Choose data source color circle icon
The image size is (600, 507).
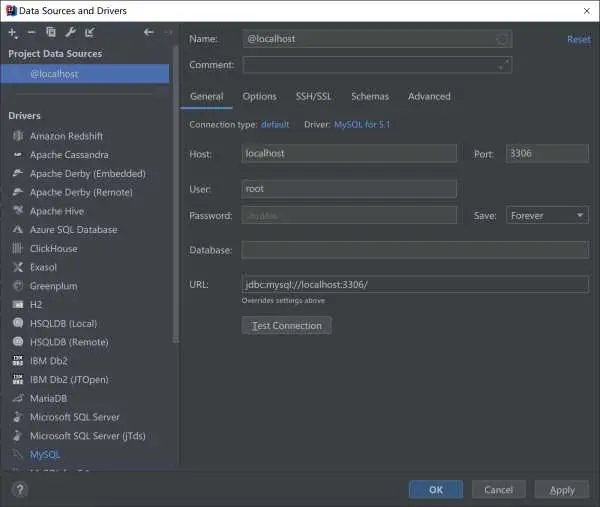[x=502, y=39]
